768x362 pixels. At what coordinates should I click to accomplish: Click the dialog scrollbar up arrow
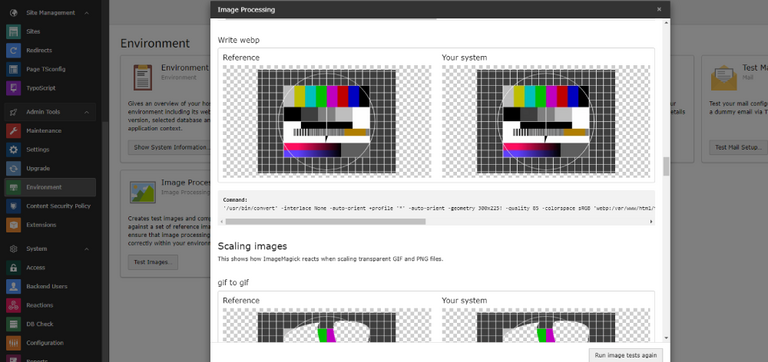666,23
